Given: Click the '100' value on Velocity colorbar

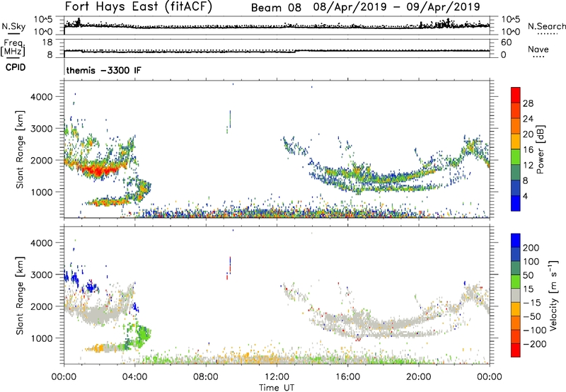Looking at the screenshot, I should 531,262.
